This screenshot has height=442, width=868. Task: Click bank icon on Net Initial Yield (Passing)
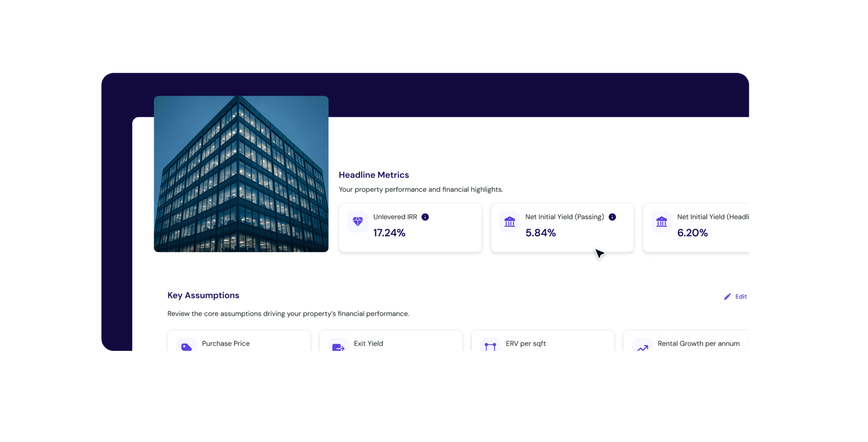510,221
